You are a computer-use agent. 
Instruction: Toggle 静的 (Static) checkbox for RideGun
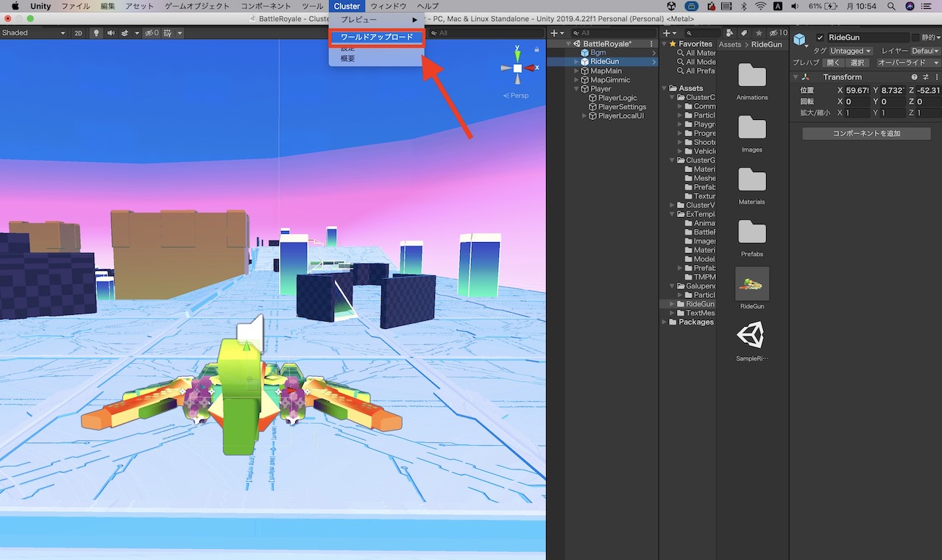pyautogui.click(x=916, y=38)
